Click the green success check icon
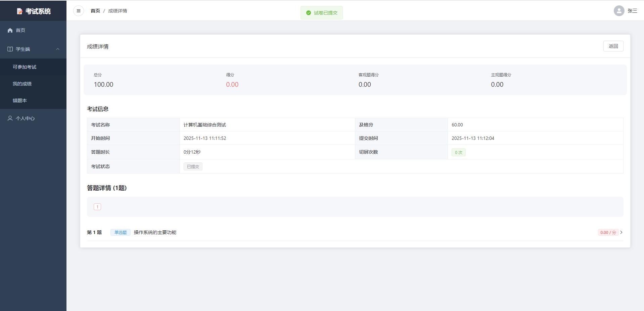Screen dimensions: 644x311 [308, 13]
